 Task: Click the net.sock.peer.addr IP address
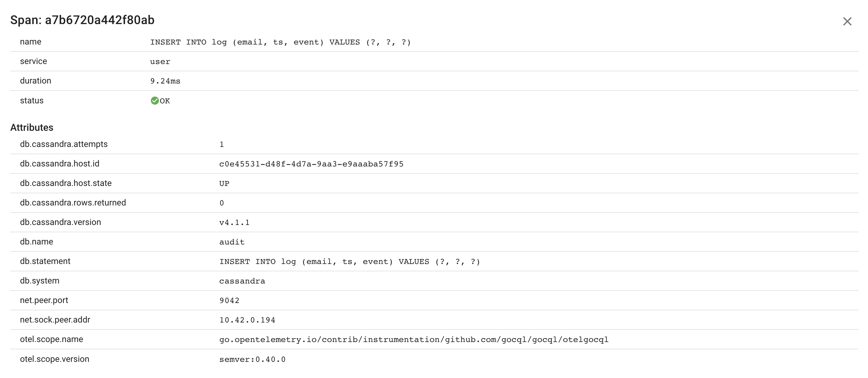coord(247,320)
